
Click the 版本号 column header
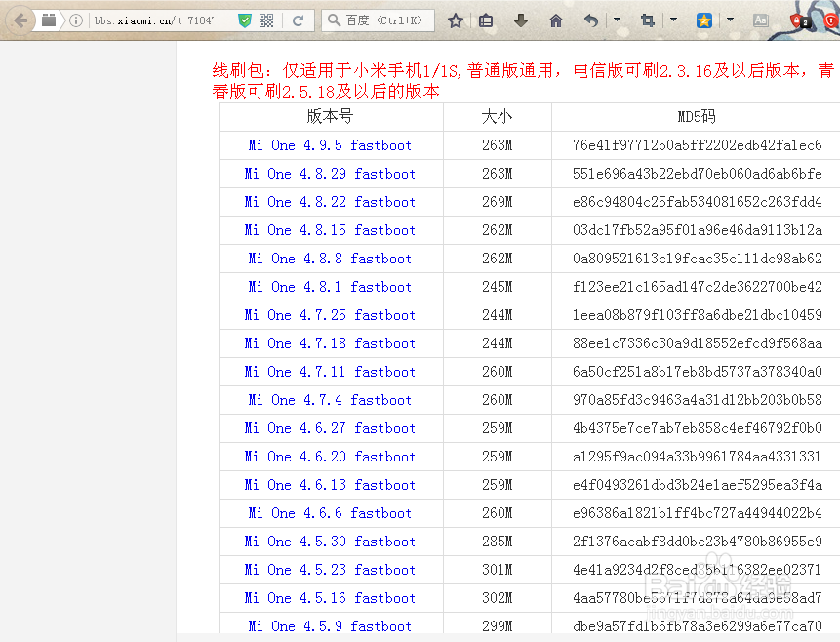coord(330,116)
